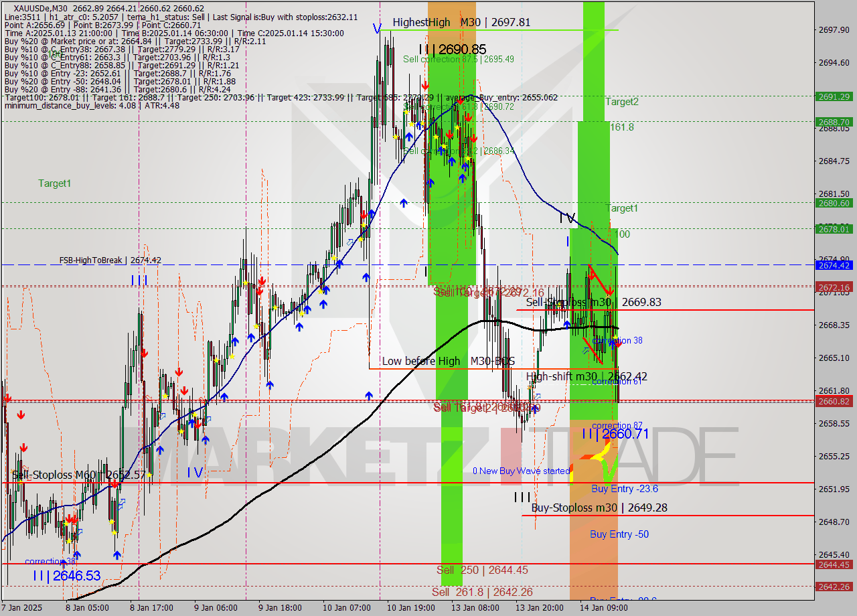Click the II | 2690.85 wave label
This screenshot has height=616, width=857.
[453, 49]
